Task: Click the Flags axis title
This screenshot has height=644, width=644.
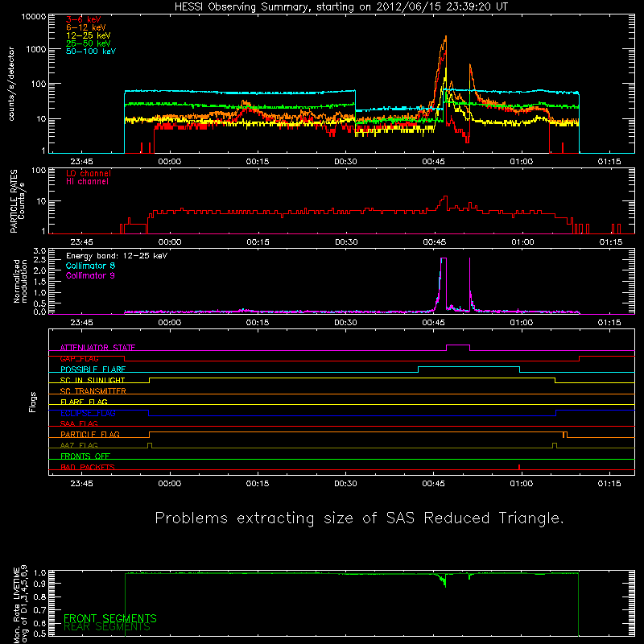Action: tap(32, 402)
